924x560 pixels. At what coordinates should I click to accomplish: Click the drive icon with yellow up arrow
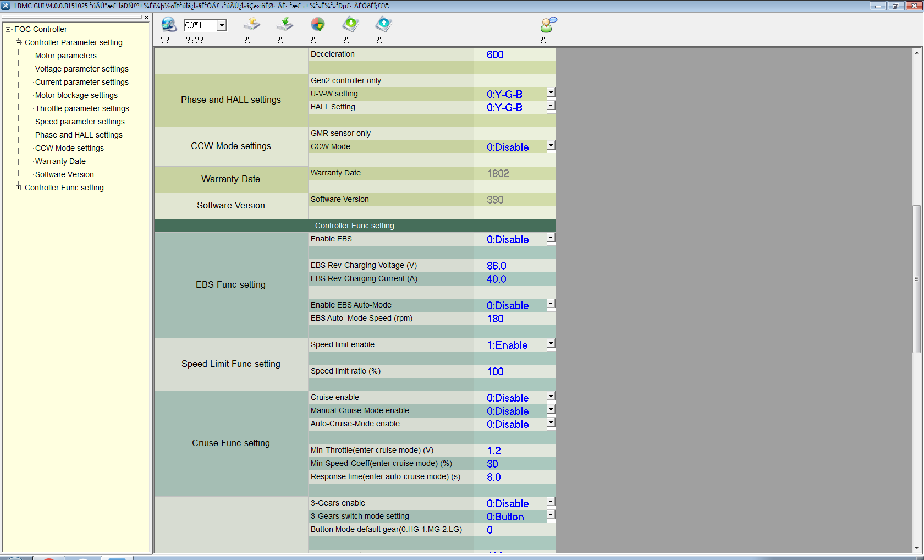coord(252,25)
